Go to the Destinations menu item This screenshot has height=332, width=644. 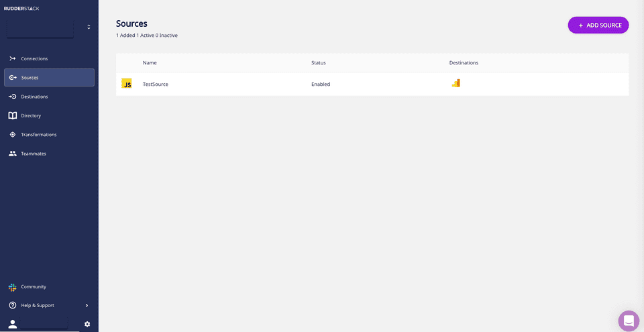[34, 97]
